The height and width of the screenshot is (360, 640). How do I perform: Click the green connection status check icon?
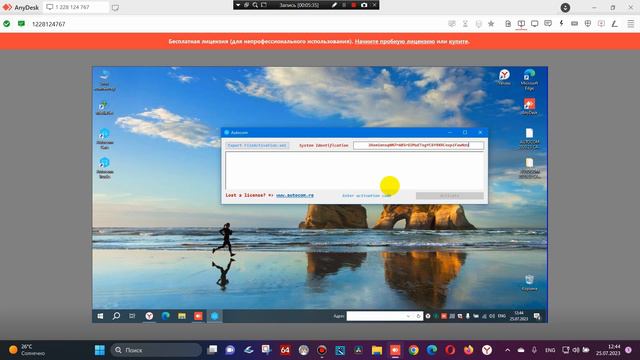point(7,24)
